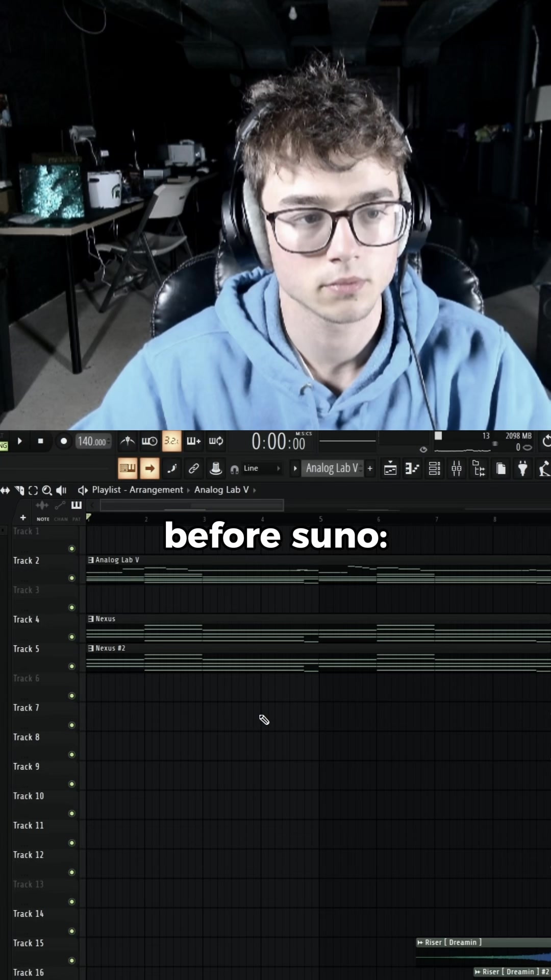
Task: Mute Track 4 with its green dot
Action: point(72,637)
